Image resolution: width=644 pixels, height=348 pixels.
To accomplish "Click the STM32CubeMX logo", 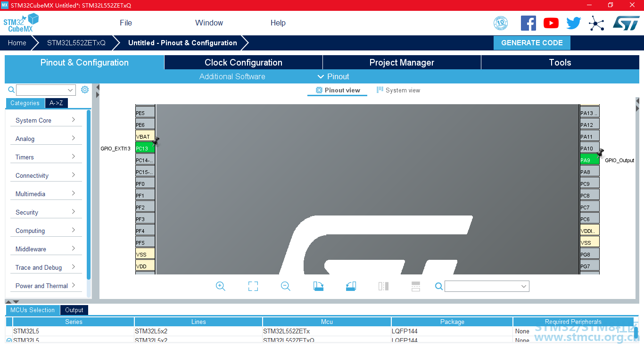I will 21,23.
